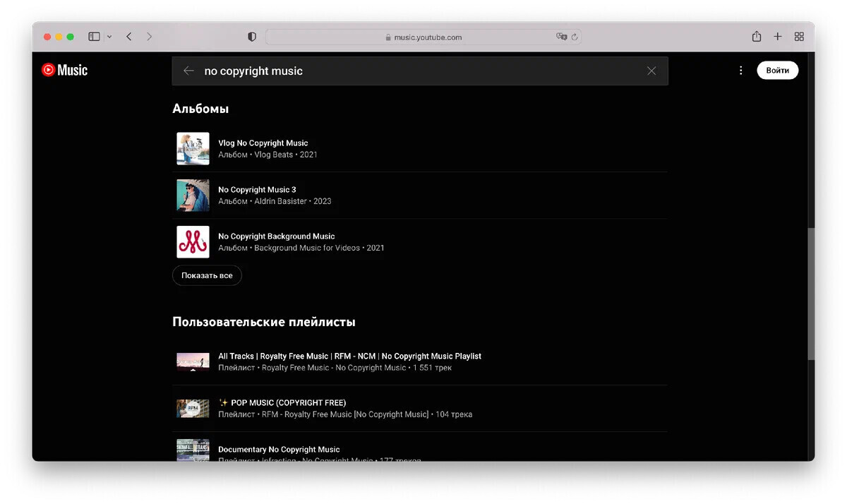
Task: Click the Показать все button
Action: 207,275
